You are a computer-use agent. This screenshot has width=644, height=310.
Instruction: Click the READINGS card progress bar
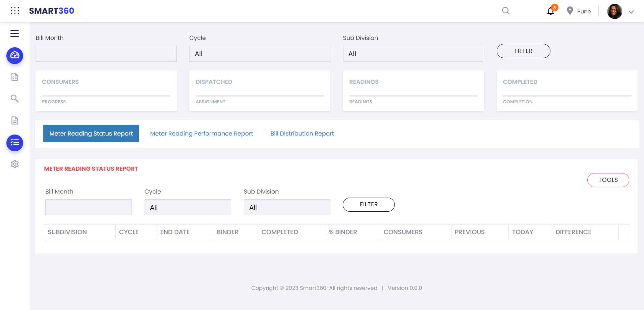(x=413, y=96)
